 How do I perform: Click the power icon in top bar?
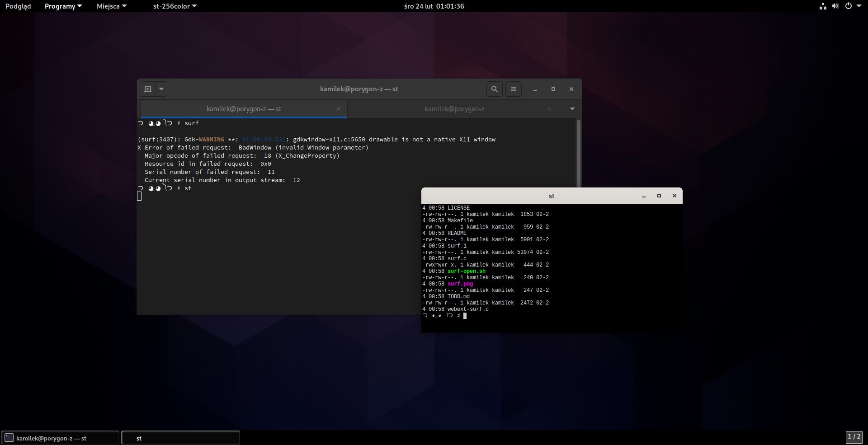(849, 6)
